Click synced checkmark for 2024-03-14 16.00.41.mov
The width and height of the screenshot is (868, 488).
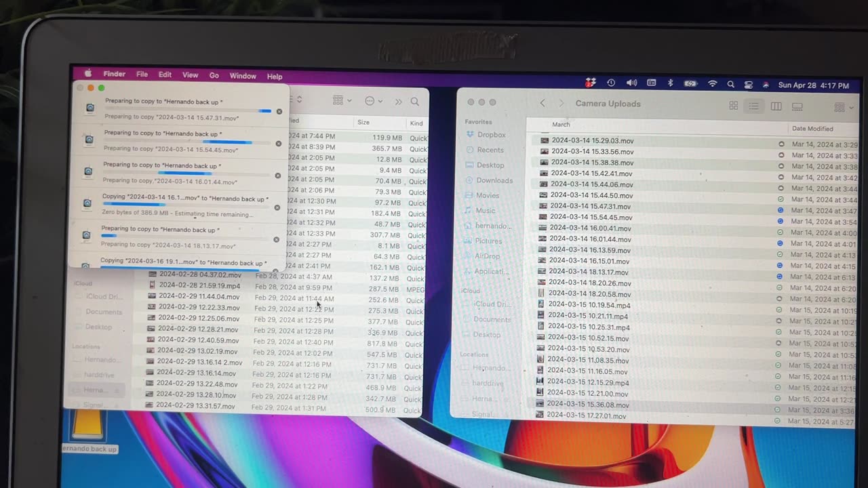781,232
